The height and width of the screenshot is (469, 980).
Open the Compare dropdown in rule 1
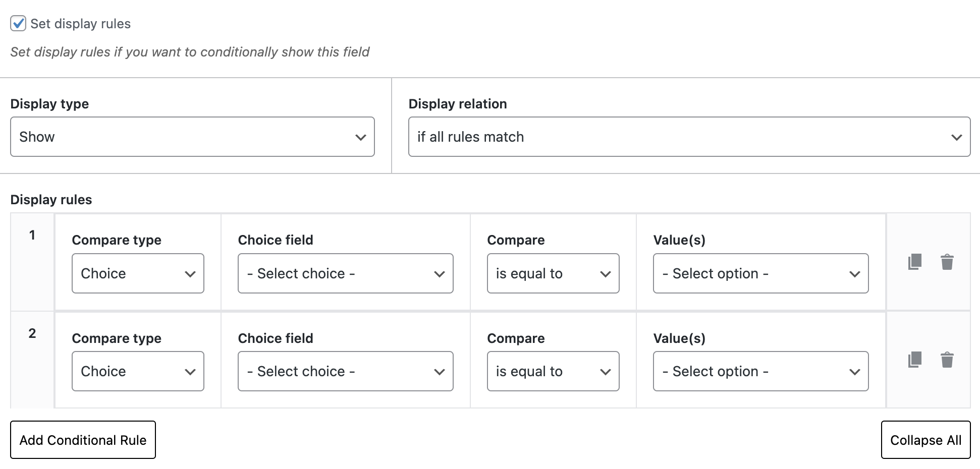[553, 273]
